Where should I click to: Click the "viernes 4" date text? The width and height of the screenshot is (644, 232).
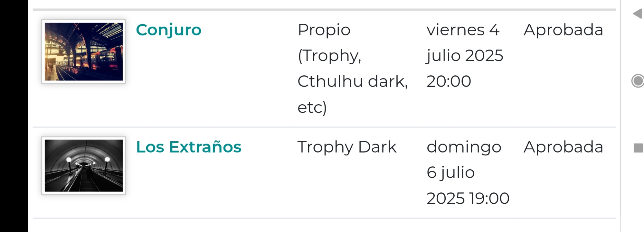pyautogui.click(x=463, y=30)
